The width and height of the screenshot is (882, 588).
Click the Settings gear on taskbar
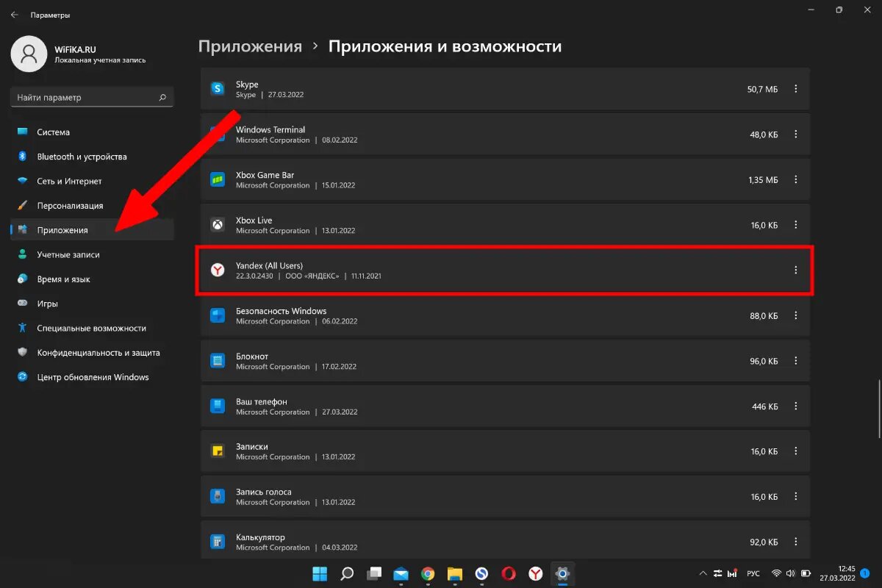[563, 573]
